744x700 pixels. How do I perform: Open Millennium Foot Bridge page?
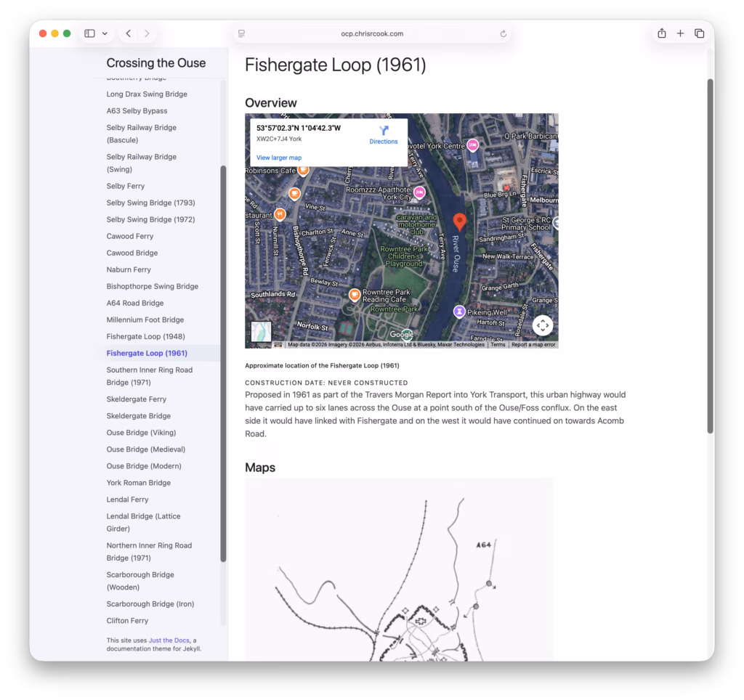click(145, 320)
